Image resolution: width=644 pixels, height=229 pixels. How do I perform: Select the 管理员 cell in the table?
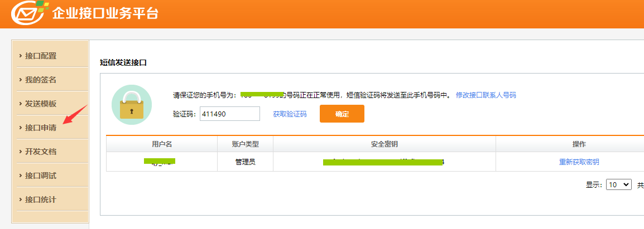click(x=245, y=162)
